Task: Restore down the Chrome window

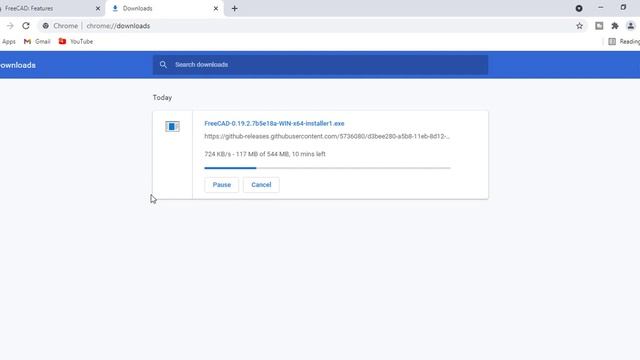Action: [x=623, y=8]
